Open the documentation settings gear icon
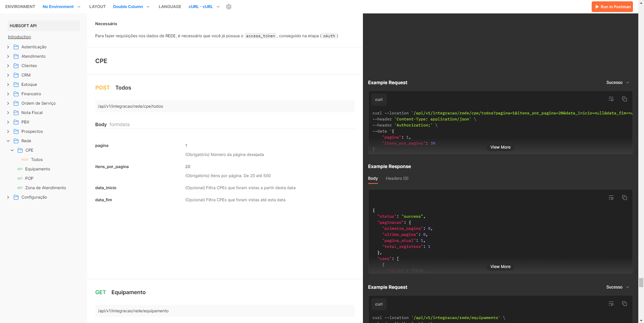The image size is (644, 323). (229, 7)
